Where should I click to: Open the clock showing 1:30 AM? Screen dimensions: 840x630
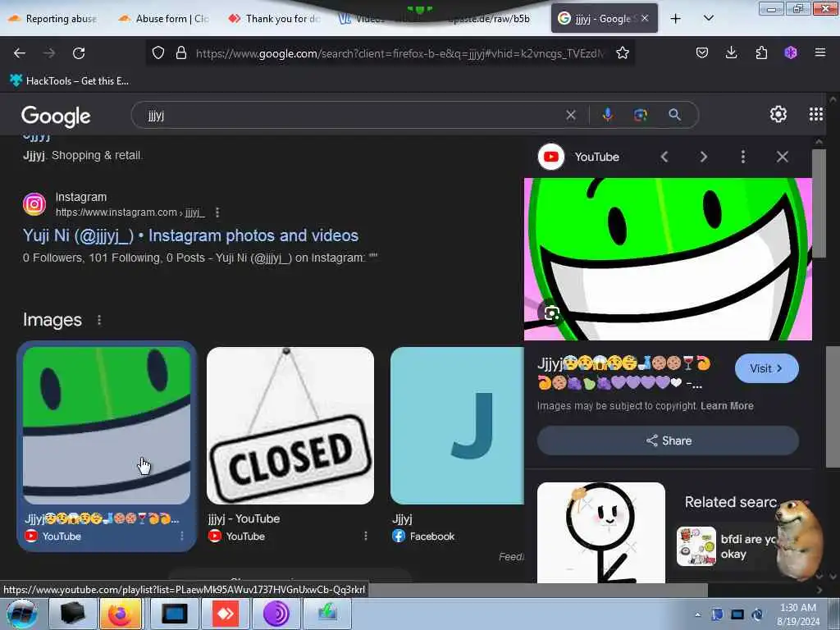(x=798, y=614)
